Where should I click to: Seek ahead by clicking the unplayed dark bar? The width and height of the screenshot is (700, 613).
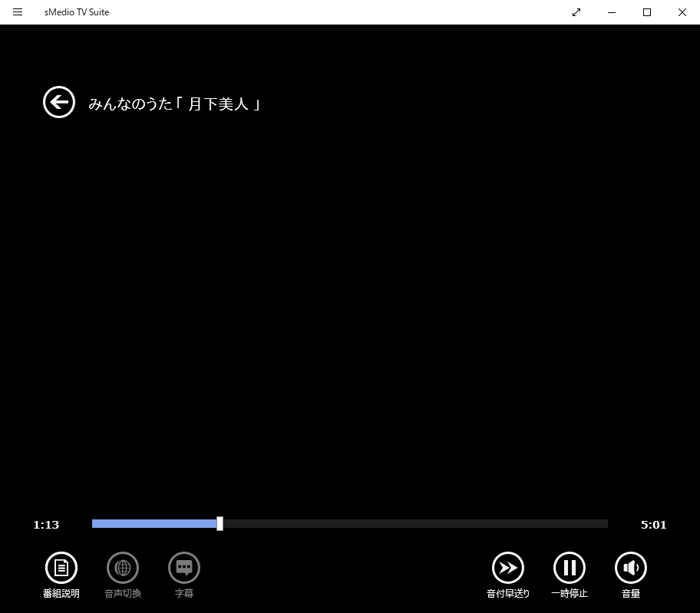coord(414,524)
